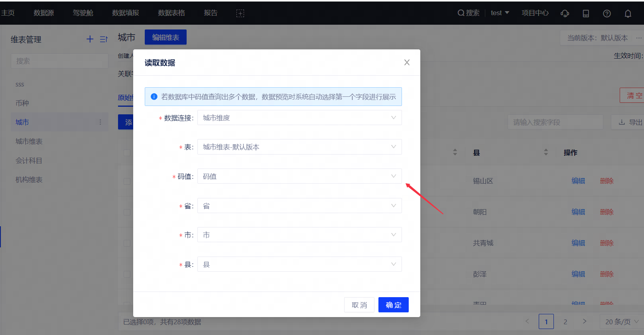Screen dimensions: 644x335
Task: Click the plus icon to add dimension table
Action: (90, 39)
